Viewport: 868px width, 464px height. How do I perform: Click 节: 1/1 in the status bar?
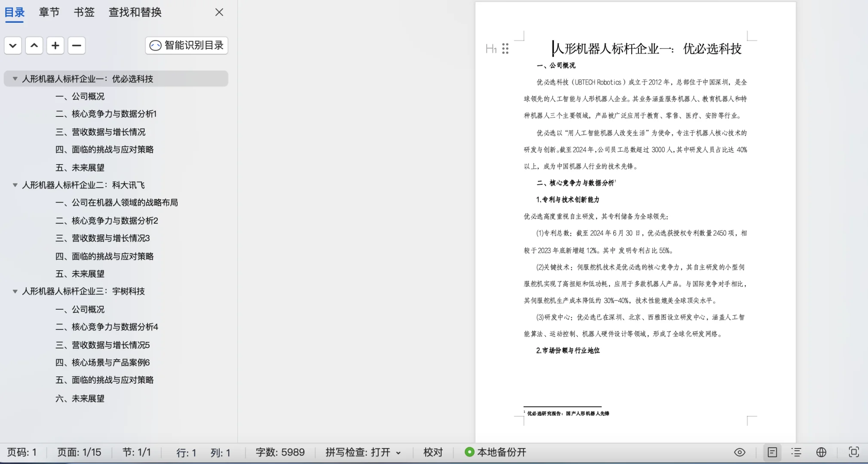[137, 452]
